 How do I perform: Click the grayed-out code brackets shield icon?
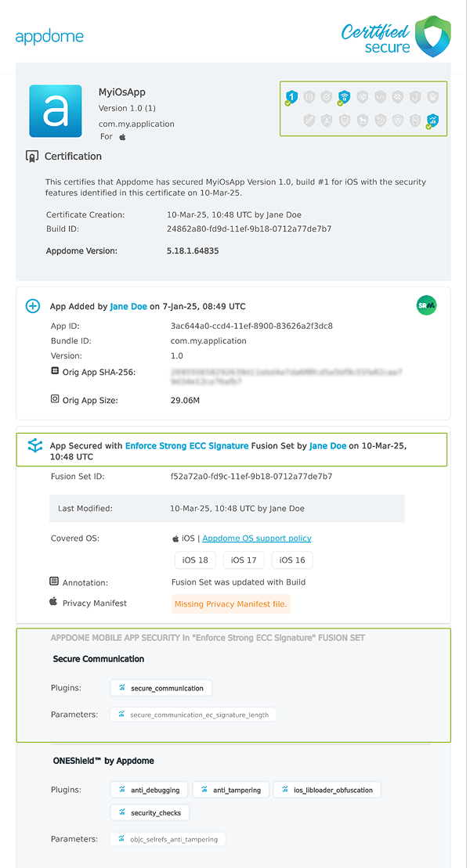click(x=380, y=97)
